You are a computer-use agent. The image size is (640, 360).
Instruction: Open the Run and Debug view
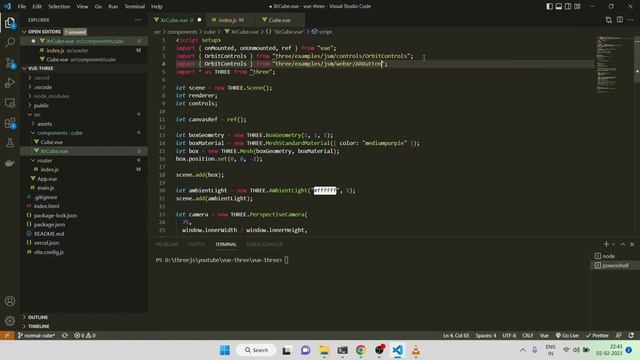(10, 82)
